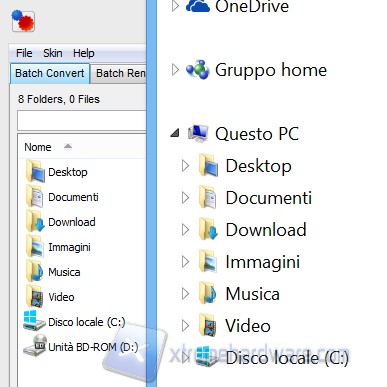This screenshot has height=387, width=387.
Task: Select Immagini text in converter file list
Action: coord(69,247)
